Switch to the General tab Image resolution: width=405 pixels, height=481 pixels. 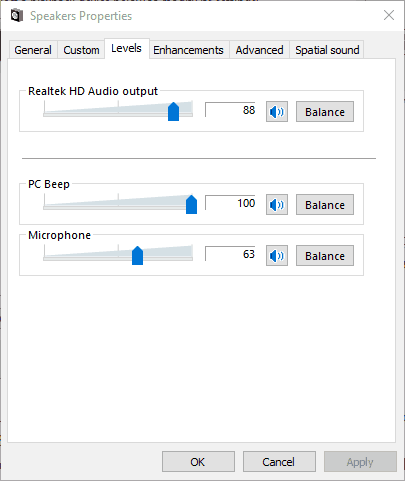[x=33, y=50]
